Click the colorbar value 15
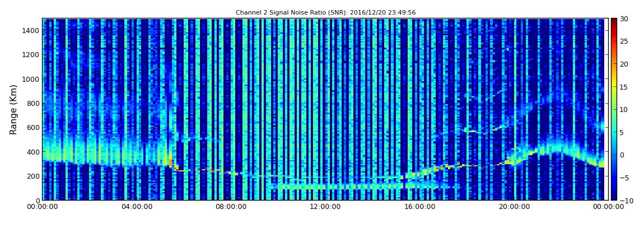Viewport: 644px width, 228px height. [623, 87]
